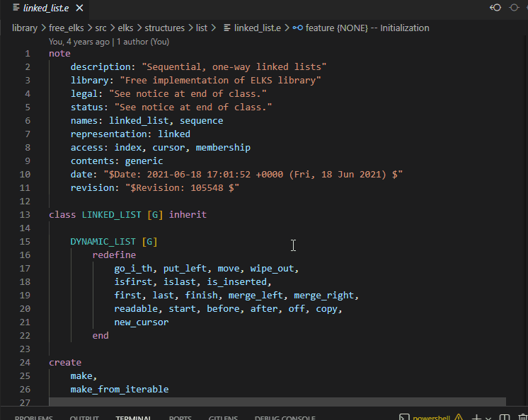This screenshot has height=420, width=528.
Task: Click the GitLens circle revision icon
Action: click(514, 8)
